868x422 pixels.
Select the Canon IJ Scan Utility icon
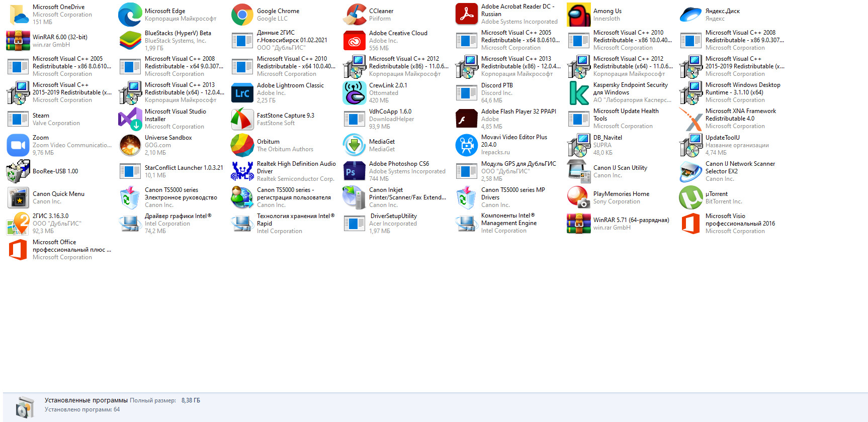point(579,171)
